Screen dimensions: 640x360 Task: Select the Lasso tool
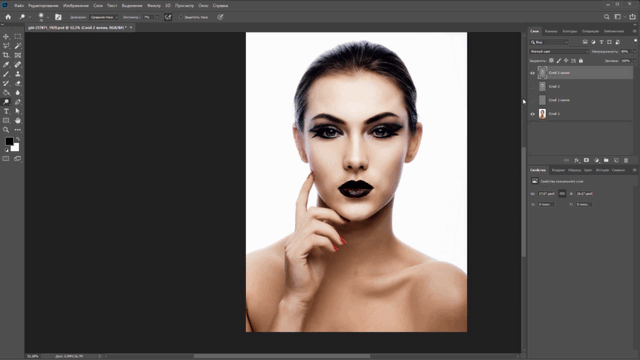point(6,46)
